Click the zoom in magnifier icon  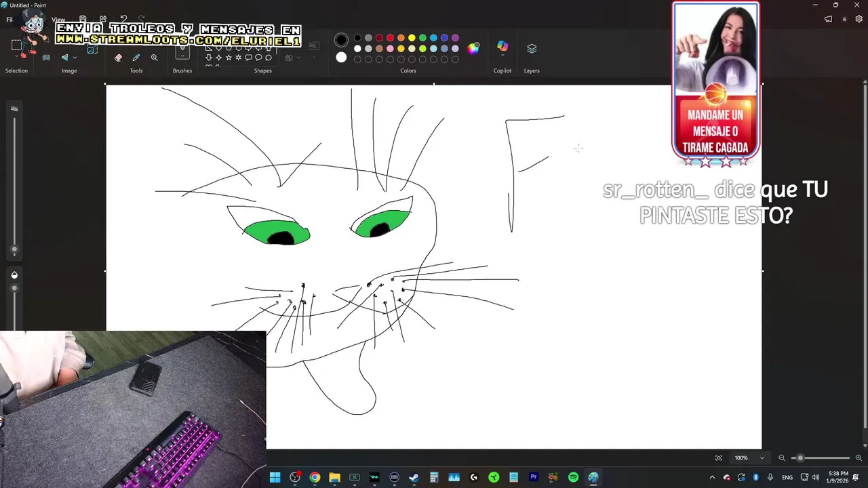tap(859, 458)
